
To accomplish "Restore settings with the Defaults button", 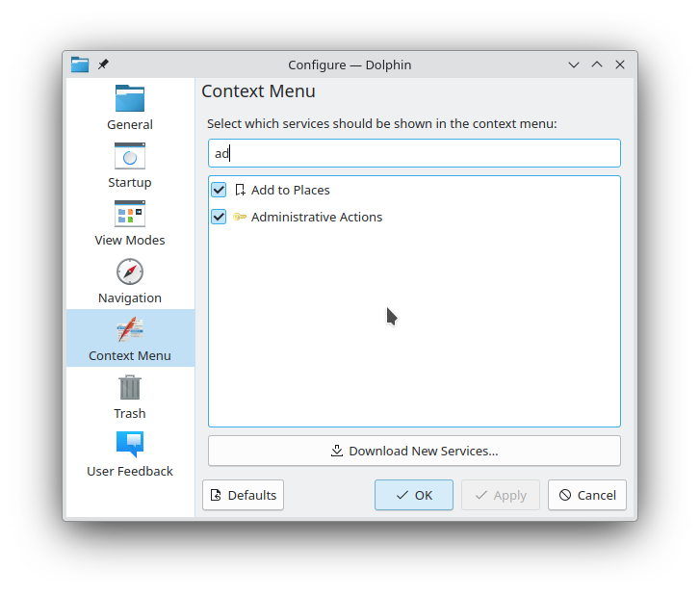I will (244, 495).
